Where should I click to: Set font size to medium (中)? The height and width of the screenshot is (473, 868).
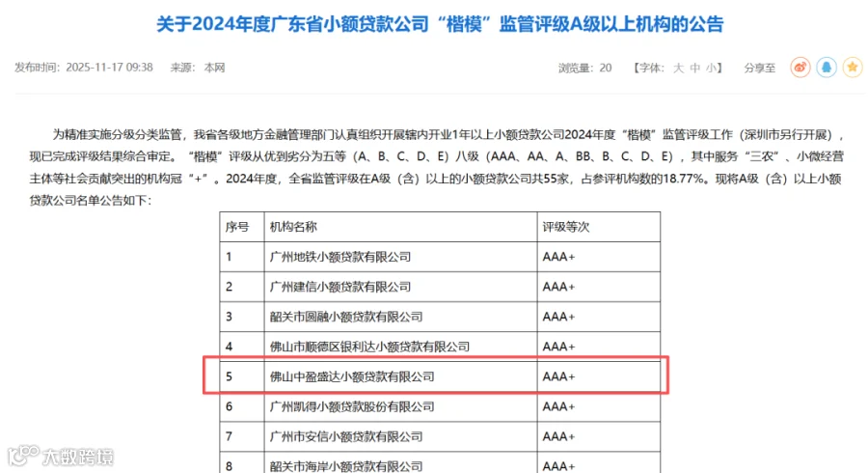click(x=695, y=69)
